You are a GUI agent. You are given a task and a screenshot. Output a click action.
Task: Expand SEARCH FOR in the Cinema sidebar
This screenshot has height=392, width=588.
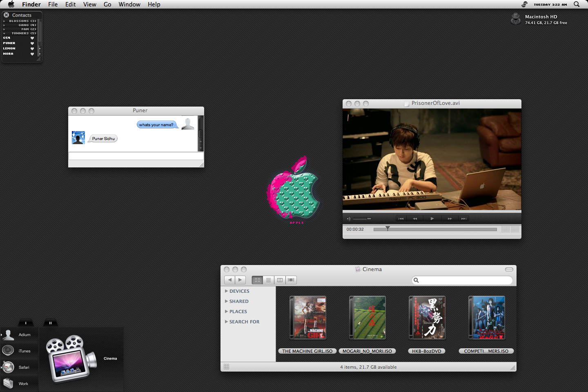point(226,322)
